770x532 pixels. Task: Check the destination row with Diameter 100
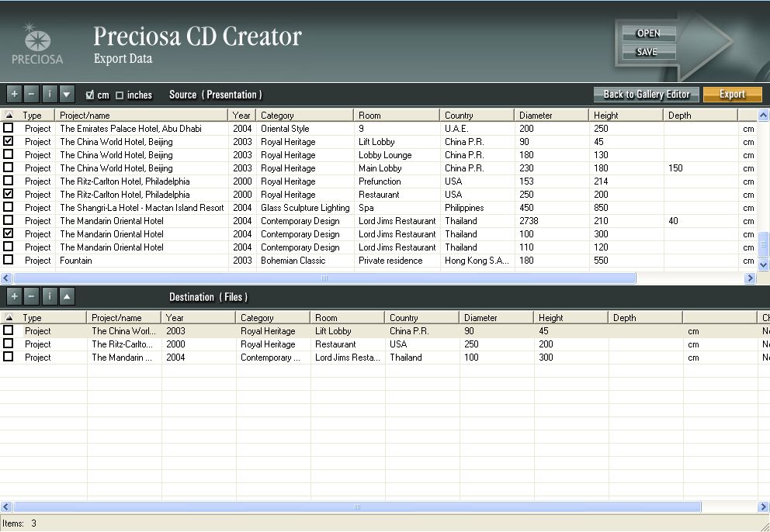tap(9, 357)
